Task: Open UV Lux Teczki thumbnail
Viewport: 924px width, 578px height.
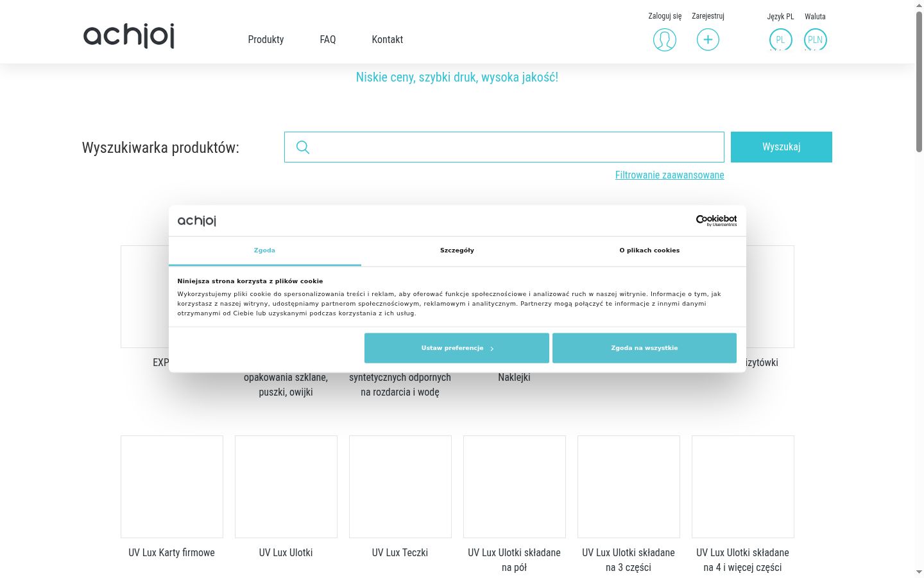Action: click(x=400, y=487)
